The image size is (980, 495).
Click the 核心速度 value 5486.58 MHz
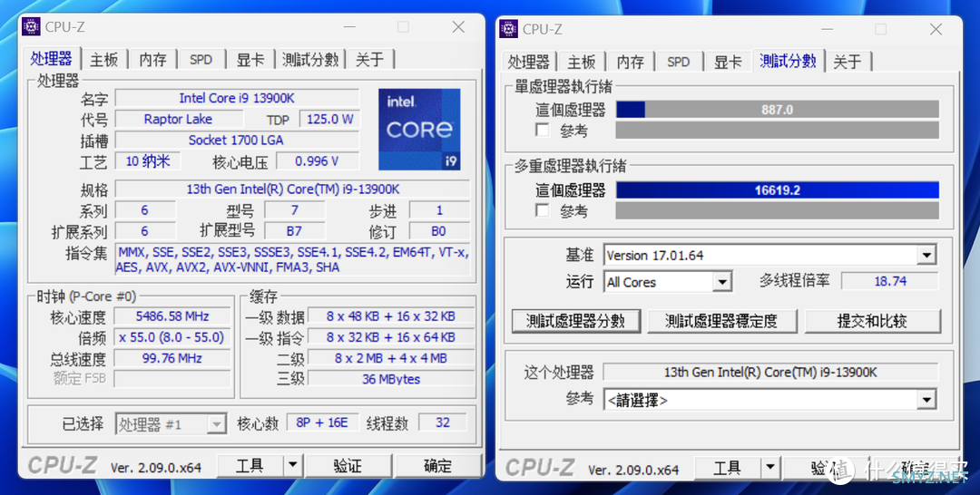[172, 315]
